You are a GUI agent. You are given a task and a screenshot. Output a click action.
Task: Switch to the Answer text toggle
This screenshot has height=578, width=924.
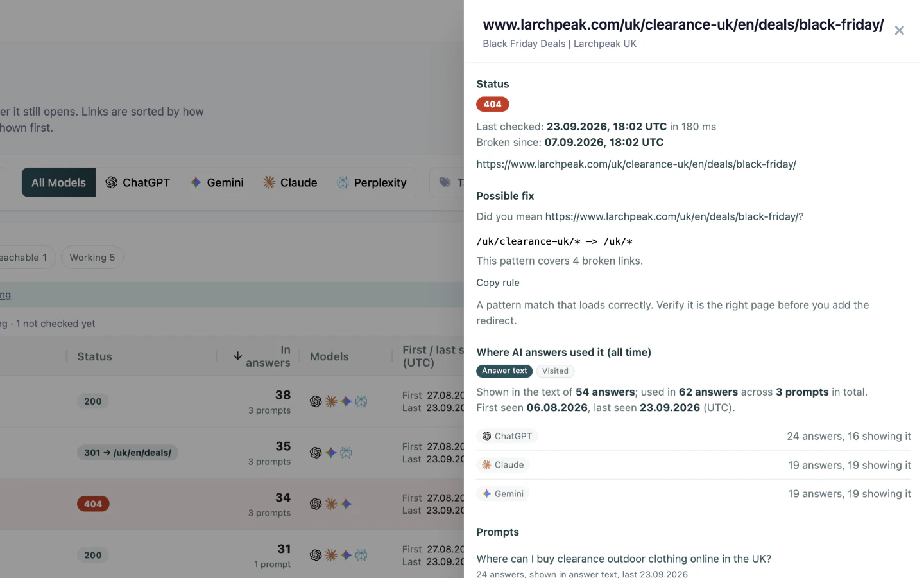[504, 371]
